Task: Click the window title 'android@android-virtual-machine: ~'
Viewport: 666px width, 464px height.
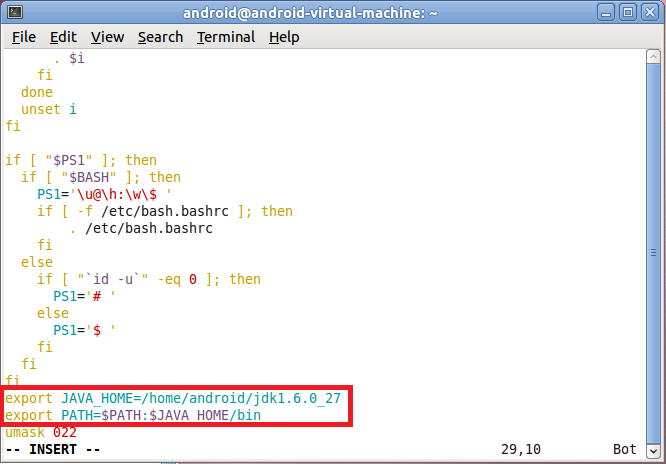Action: click(x=310, y=13)
